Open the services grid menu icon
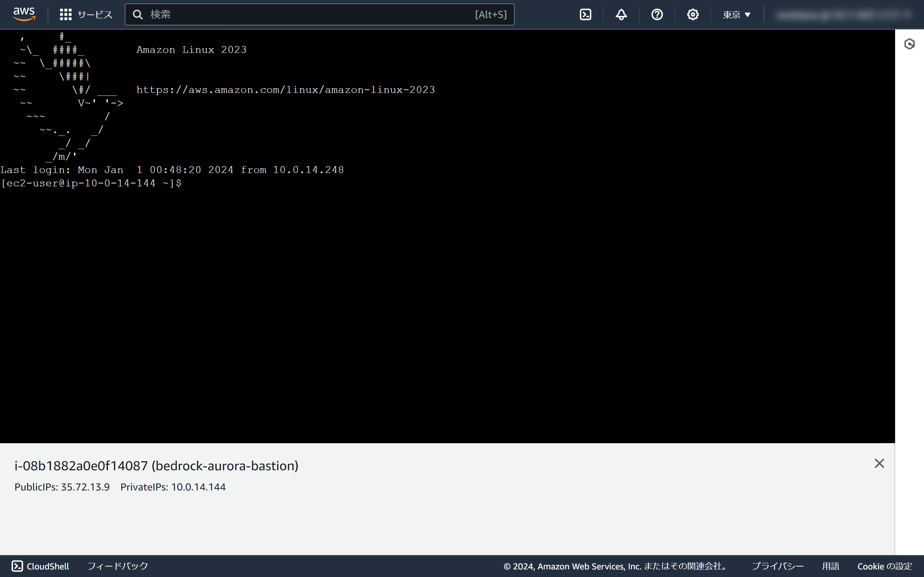Viewport: 924px width, 577px height. click(x=66, y=14)
